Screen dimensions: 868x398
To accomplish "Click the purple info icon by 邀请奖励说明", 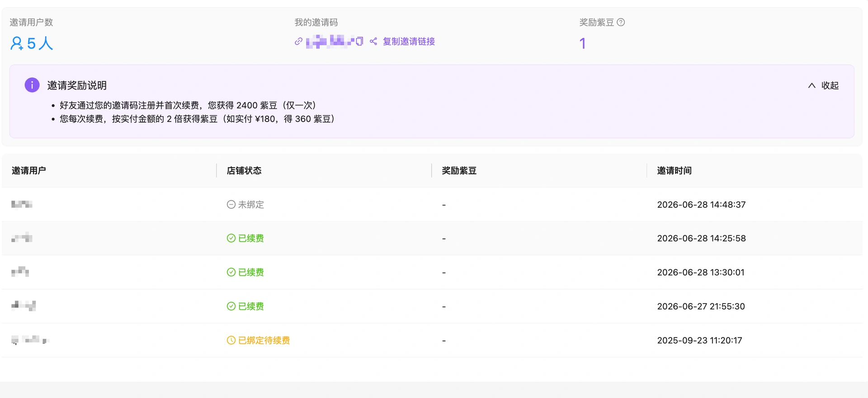I will pos(32,85).
